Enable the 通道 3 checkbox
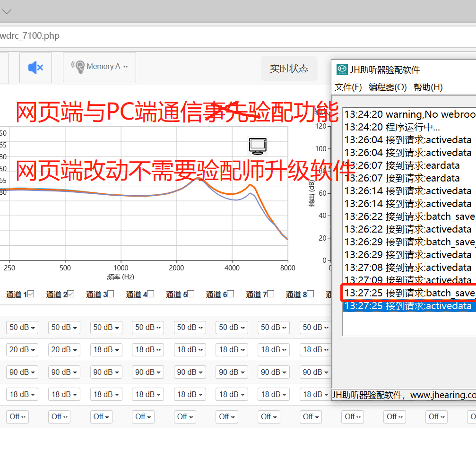Screen dimensions: 476x476 point(111,294)
